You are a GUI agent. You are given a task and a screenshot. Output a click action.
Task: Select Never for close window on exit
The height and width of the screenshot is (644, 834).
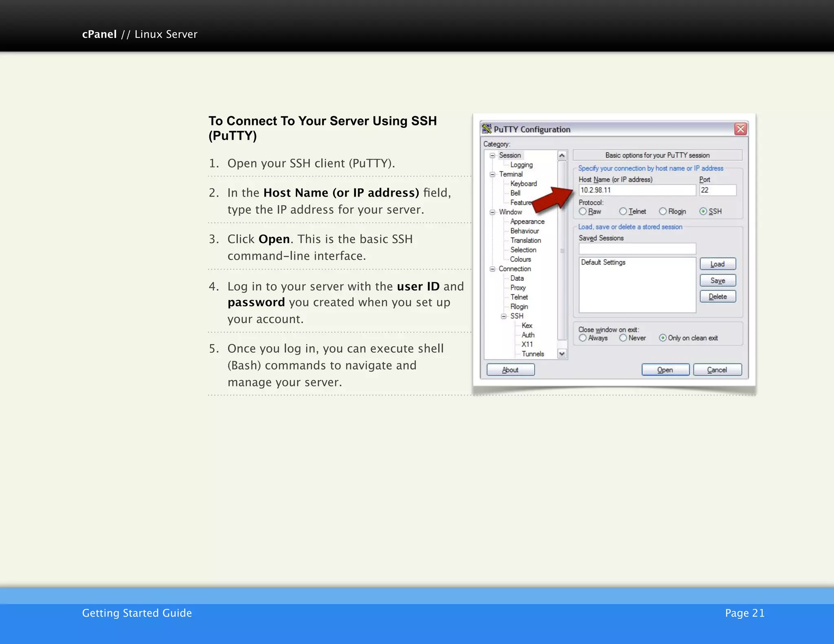click(x=623, y=338)
